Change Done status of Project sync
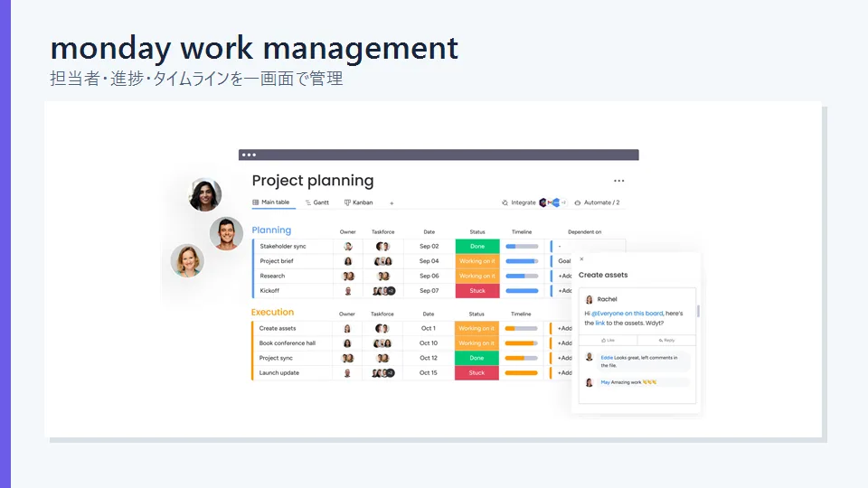 476,358
